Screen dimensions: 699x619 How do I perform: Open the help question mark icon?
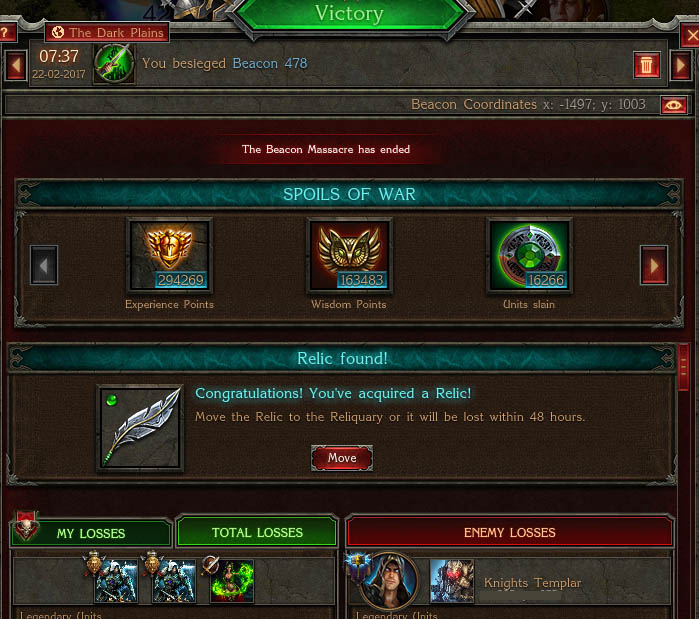coord(6,33)
